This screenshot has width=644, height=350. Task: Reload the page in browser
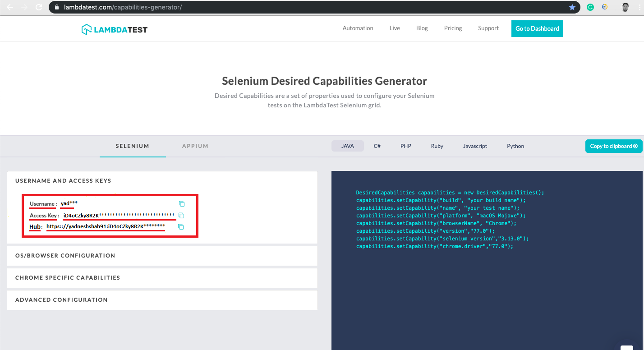(x=39, y=7)
